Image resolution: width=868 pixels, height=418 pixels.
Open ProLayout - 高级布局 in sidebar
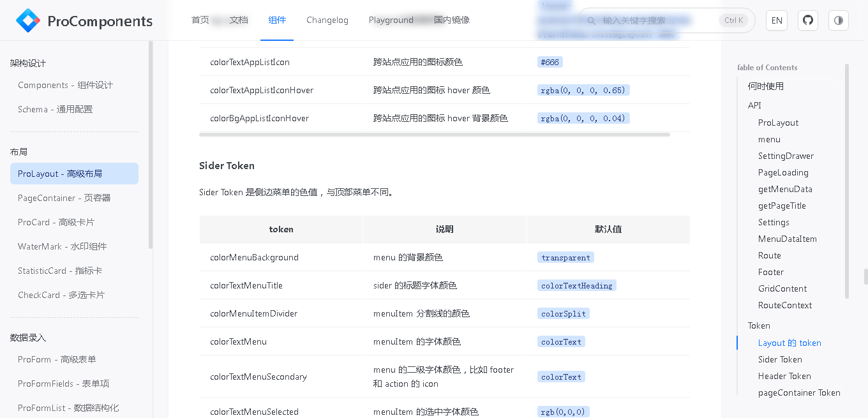(x=74, y=174)
